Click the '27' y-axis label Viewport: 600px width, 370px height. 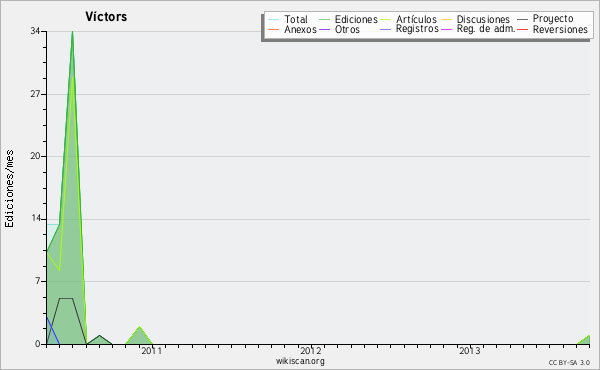35,94
